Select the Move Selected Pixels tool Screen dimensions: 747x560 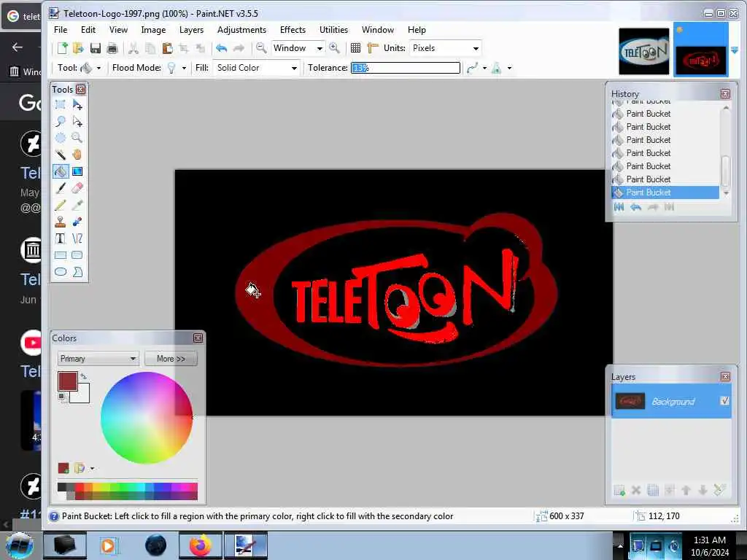pyautogui.click(x=77, y=105)
